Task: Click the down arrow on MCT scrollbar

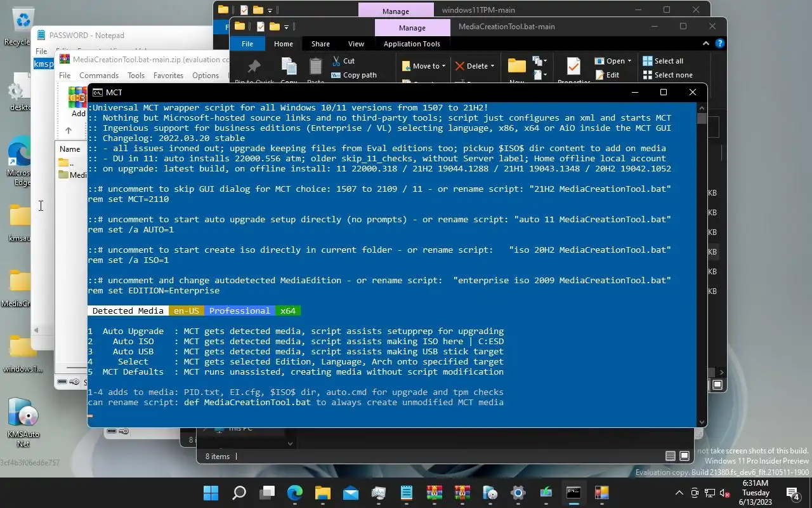Action: tap(702, 422)
